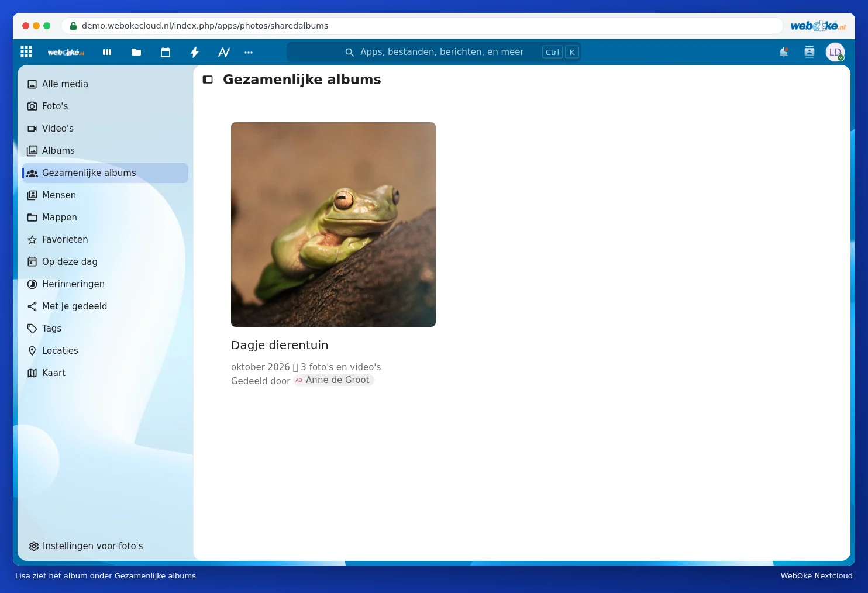Image resolution: width=868 pixels, height=593 pixels.
Task: Open Herinneringen section
Action: [105, 284]
